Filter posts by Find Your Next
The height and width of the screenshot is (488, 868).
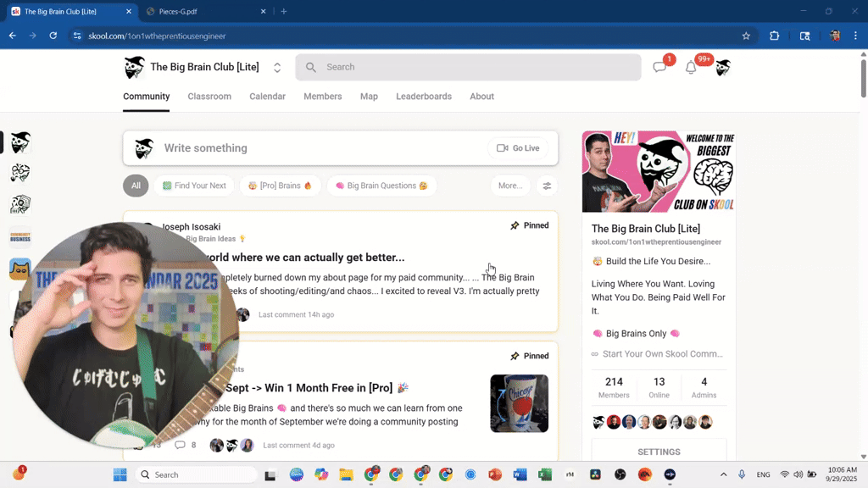click(194, 186)
